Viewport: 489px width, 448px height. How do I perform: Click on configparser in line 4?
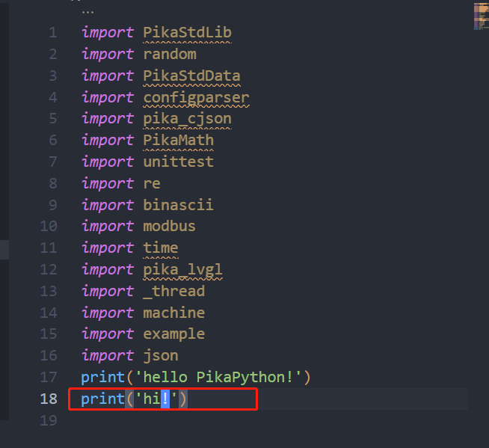point(196,98)
